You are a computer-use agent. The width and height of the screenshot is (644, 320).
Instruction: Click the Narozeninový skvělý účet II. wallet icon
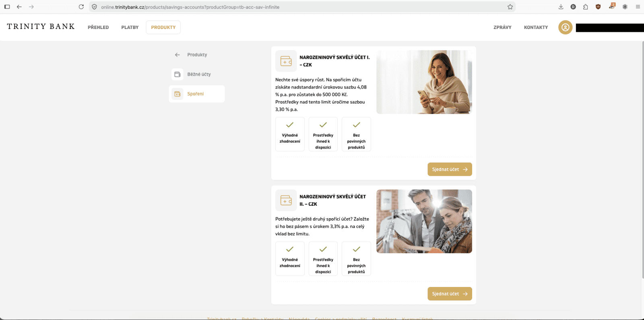(286, 200)
